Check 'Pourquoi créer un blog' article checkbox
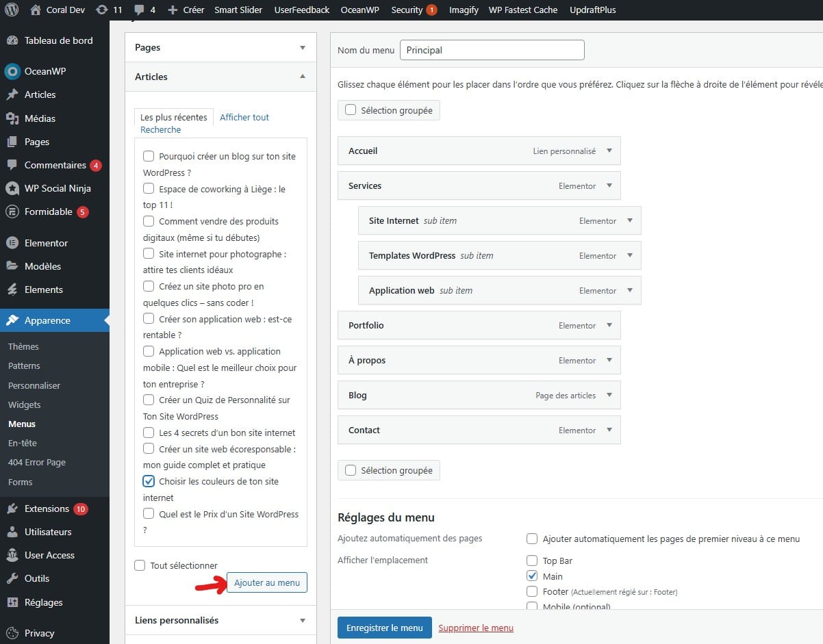823x644 pixels. pyautogui.click(x=149, y=156)
